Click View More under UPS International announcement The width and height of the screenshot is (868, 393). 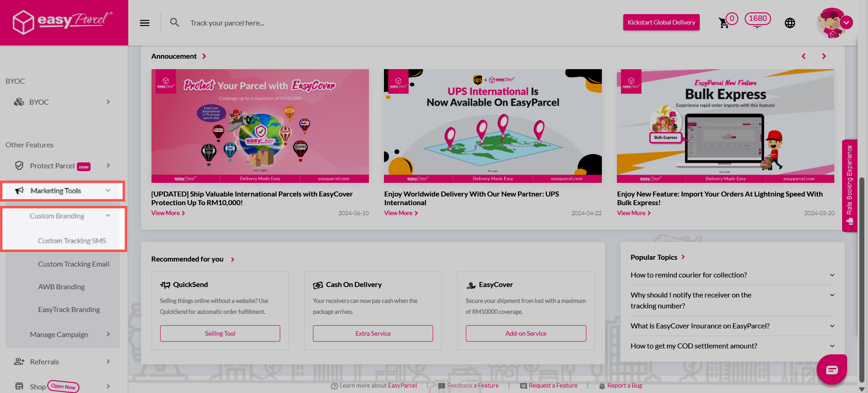click(x=401, y=213)
